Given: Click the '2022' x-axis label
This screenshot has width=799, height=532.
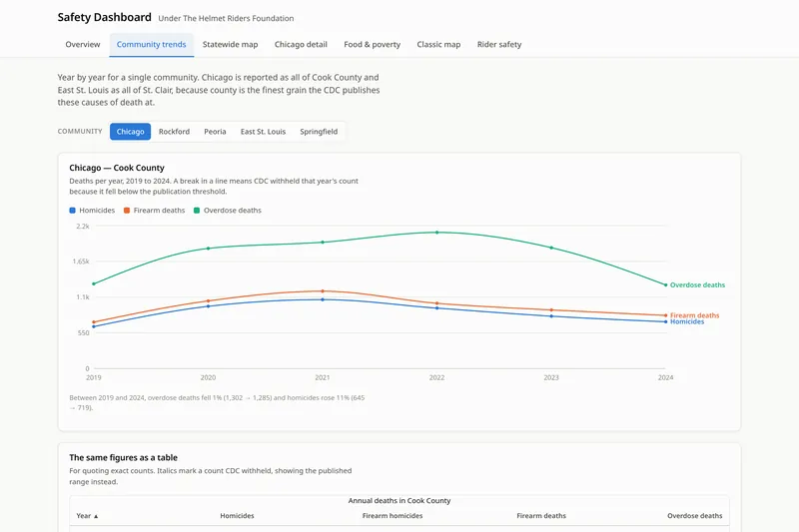Looking at the screenshot, I should point(436,377).
